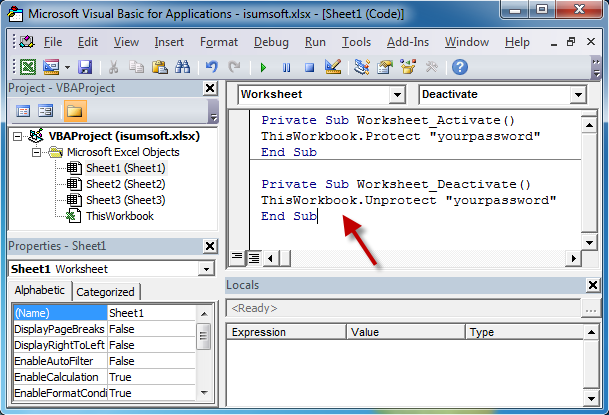Save the workbook with the floppy icon
The image size is (609, 415).
click(x=85, y=68)
